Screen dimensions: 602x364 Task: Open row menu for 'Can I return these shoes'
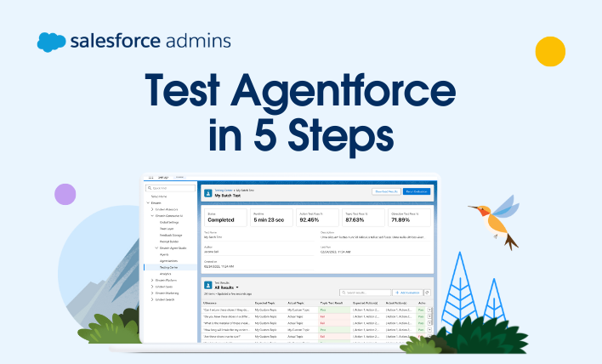(x=429, y=310)
